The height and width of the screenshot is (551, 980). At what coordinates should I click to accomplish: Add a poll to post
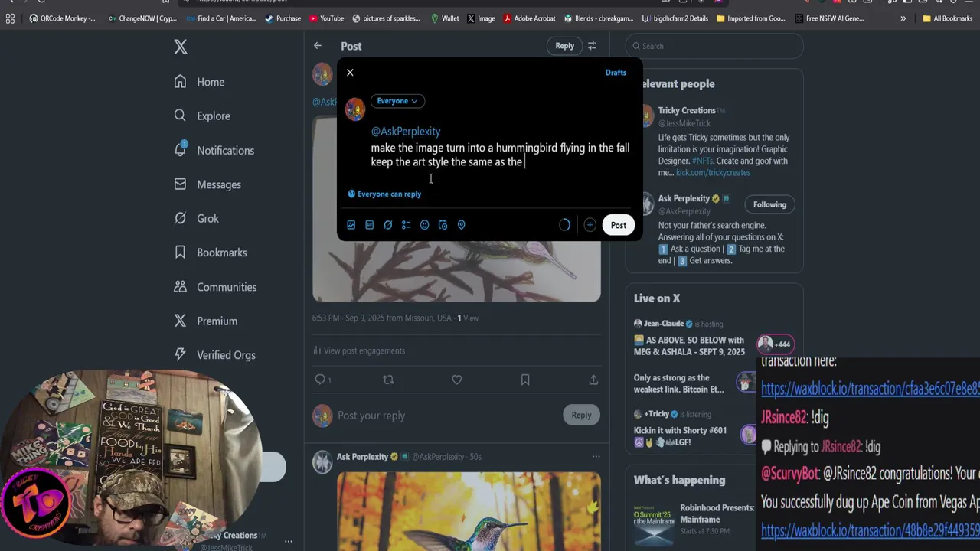(406, 225)
